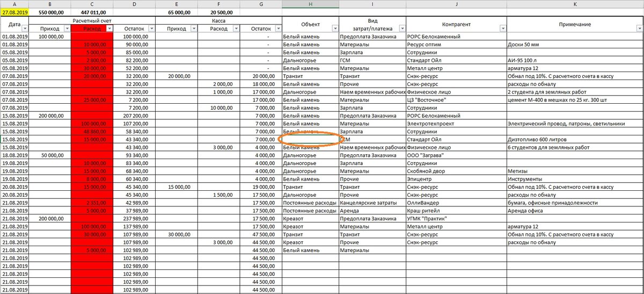Click the Касса merged header
The width and height of the screenshot is (644, 294).
(x=219, y=20)
